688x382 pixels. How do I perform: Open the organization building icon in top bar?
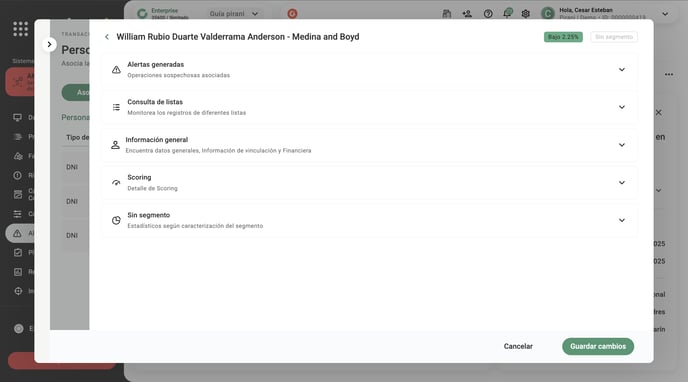(x=447, y=14)
